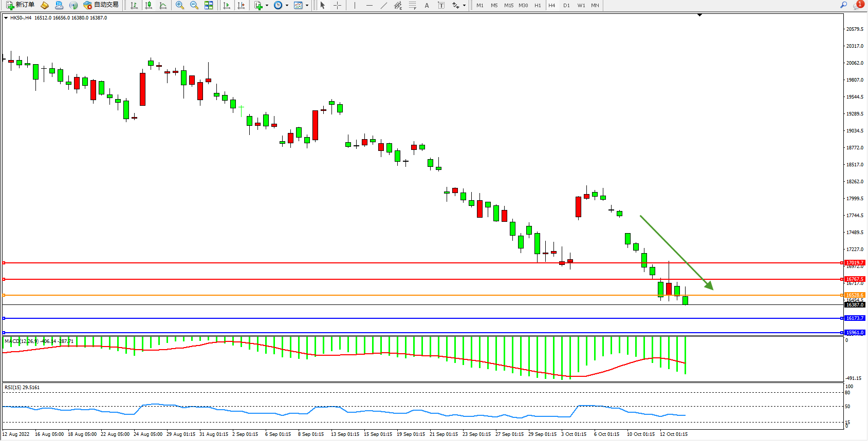Click the zoom in magnifier icon
Screen dimensions: 868x441
pyautogui.click(x=179, y=5)
